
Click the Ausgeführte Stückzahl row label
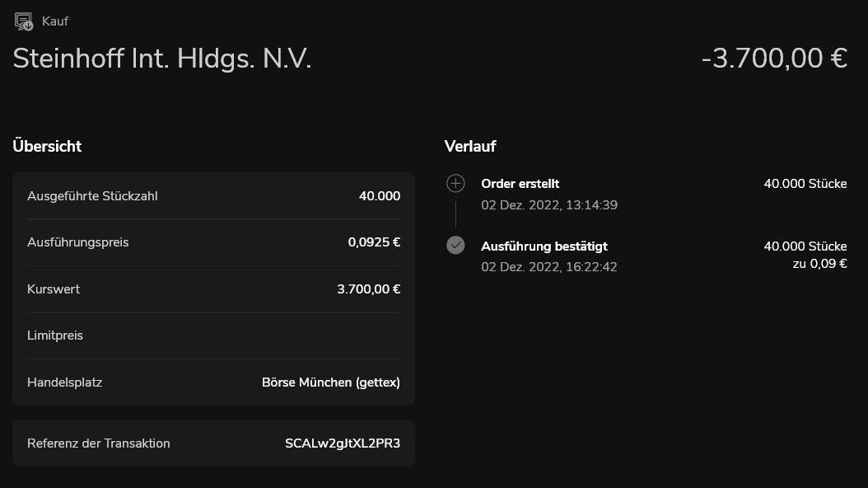[92, 196]
